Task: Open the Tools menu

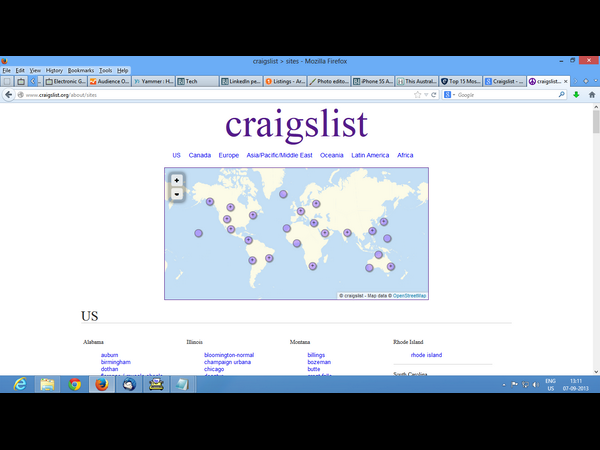Action: pos(105,70)
